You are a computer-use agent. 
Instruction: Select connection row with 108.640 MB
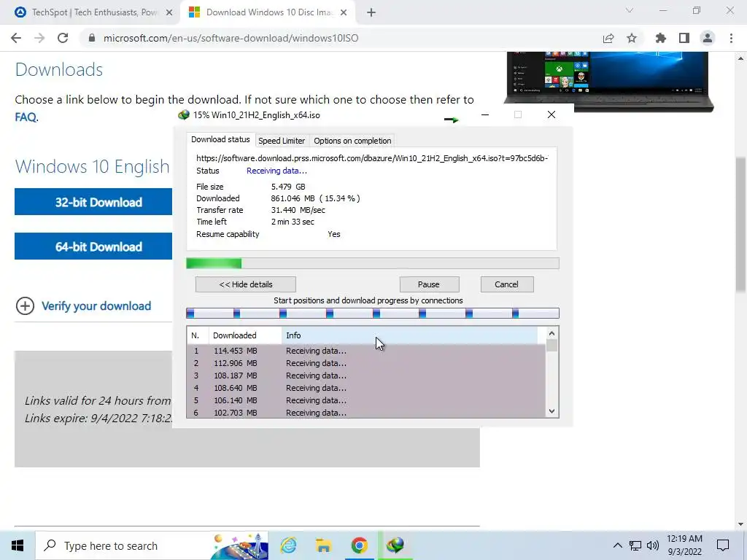point(366,388)
